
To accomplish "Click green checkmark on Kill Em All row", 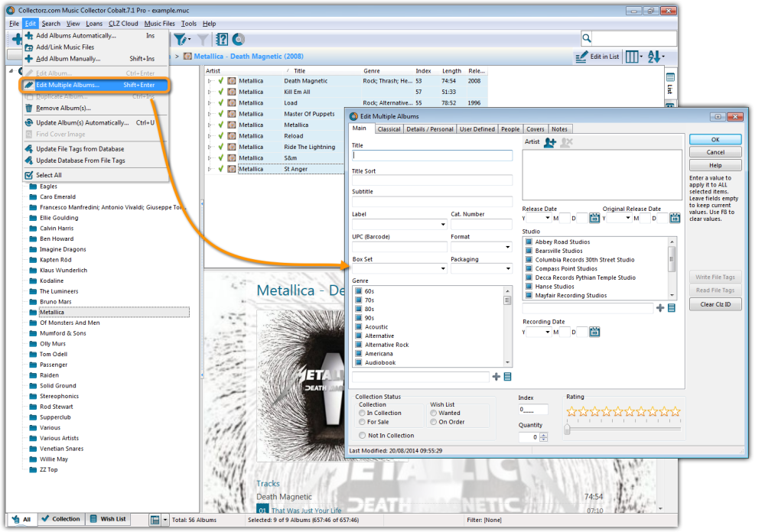I will (221, 92).
